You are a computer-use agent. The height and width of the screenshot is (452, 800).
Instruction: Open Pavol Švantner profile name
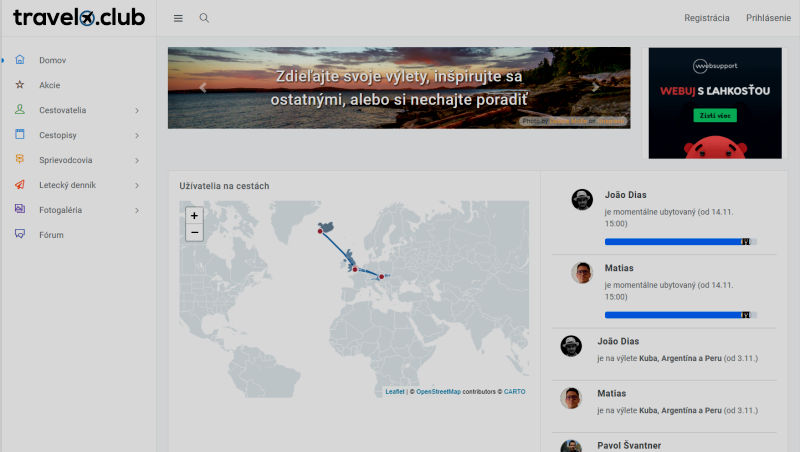[x=629, y=445]
